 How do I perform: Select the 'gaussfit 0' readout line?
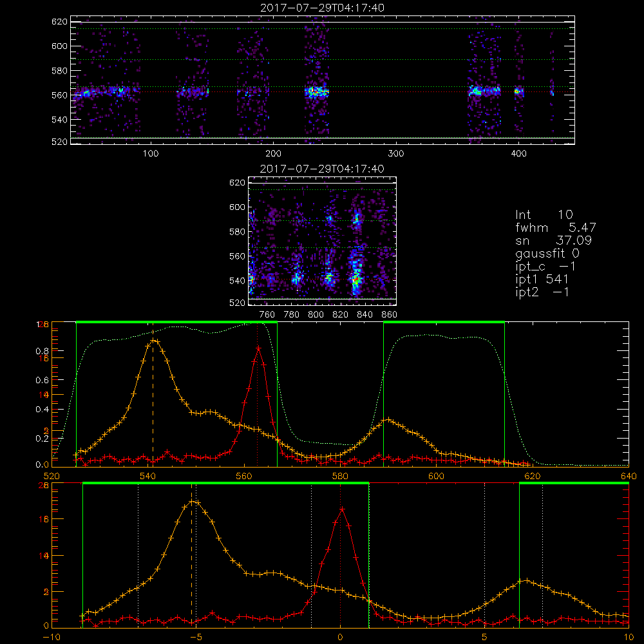[x=547, y=253]
